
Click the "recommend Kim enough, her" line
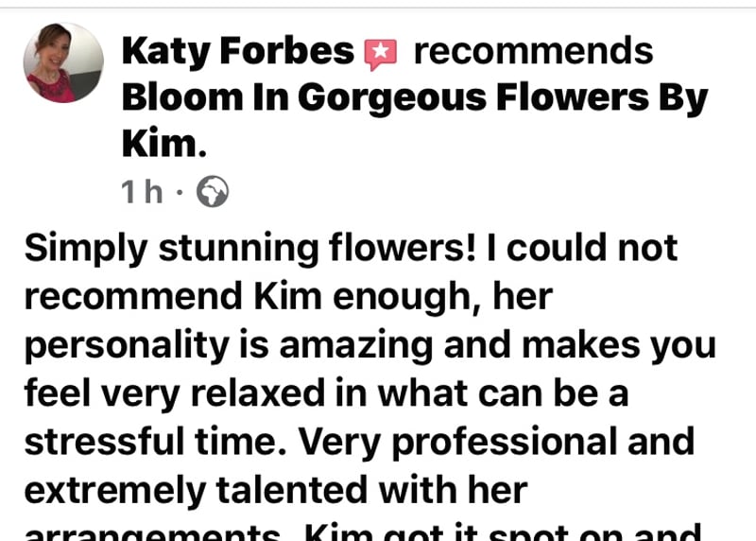point(287,297)
